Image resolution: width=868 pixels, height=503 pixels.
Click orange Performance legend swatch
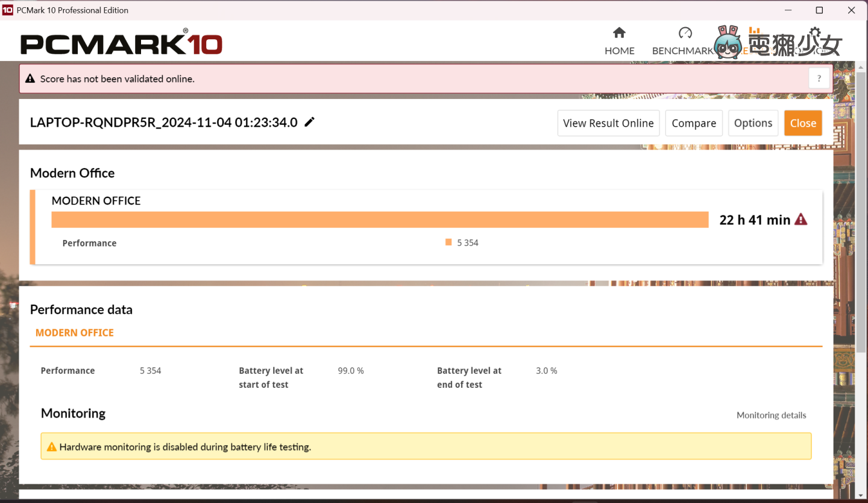[x=448, y=242]
